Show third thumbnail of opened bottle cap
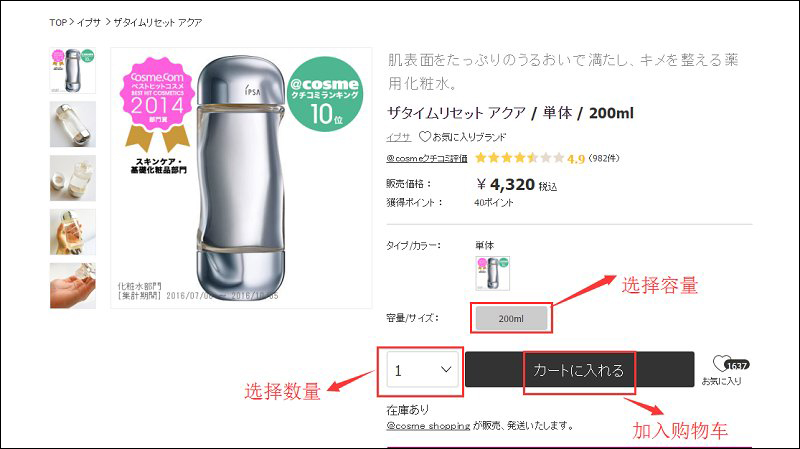This screenshot has height=449, width=800. pyautogui.click(x=73, y=178)
